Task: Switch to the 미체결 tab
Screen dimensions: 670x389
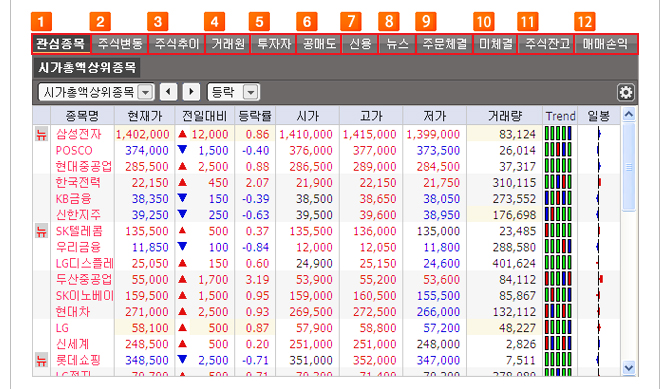Action: click(496, 44)
